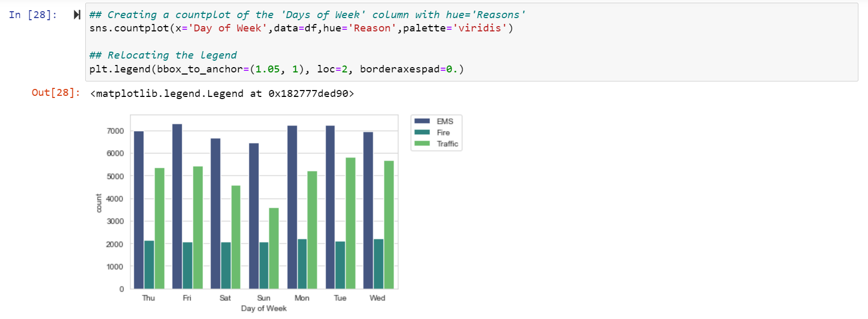Place cursor in plt.legend code line
The width and height of the screenshot is (868, 319).
(277, 69)
